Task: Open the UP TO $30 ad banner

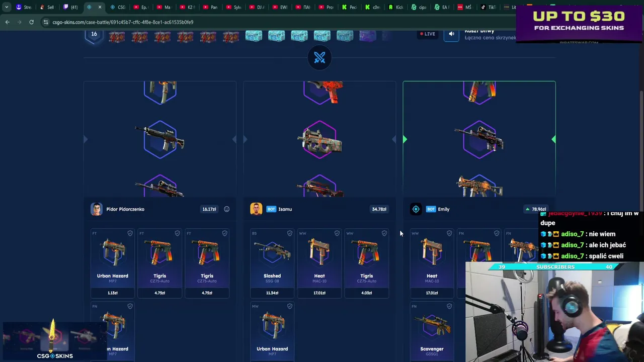Action: [x=579, y=24]
